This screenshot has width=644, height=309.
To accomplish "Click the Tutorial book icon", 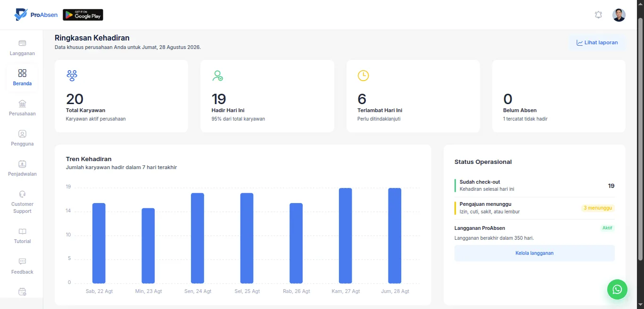I will 22,231.
